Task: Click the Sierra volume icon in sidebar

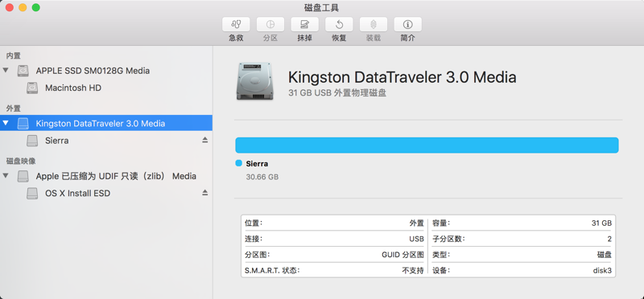Action: (32, 141)
